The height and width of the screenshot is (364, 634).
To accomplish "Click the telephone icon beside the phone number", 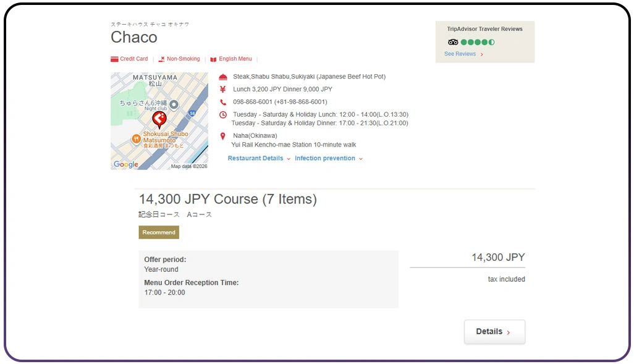I will pyautogui.click(x=223, y=102).
